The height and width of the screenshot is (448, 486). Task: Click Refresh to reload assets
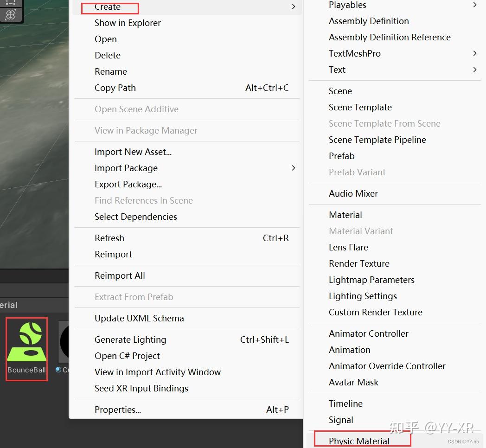tap(109, 238)
